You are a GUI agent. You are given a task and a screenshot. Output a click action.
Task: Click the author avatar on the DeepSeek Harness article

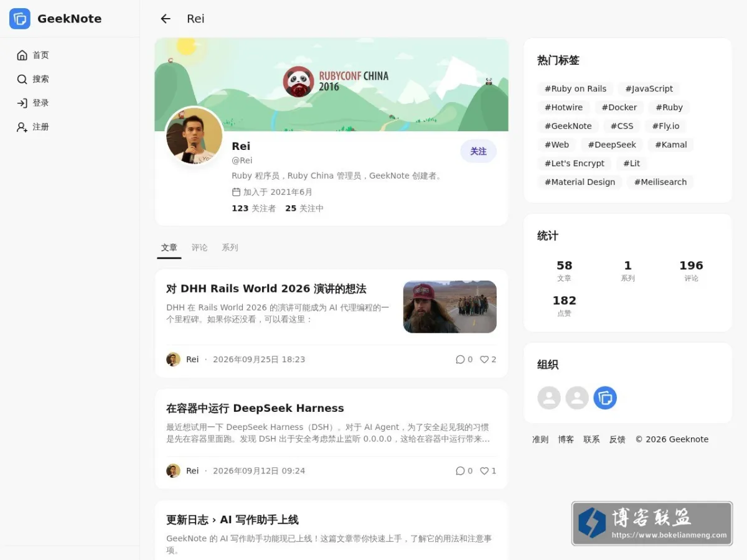tap(173, 470)
